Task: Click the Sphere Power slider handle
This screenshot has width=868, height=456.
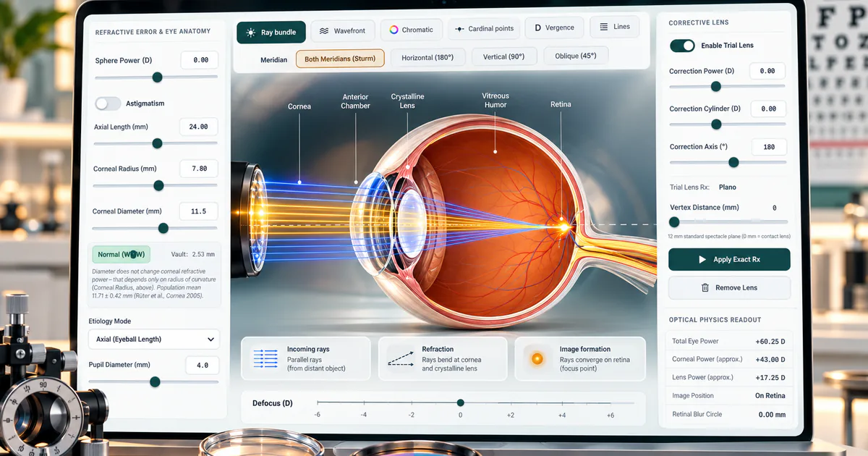Action: click(x=157, y=77)
